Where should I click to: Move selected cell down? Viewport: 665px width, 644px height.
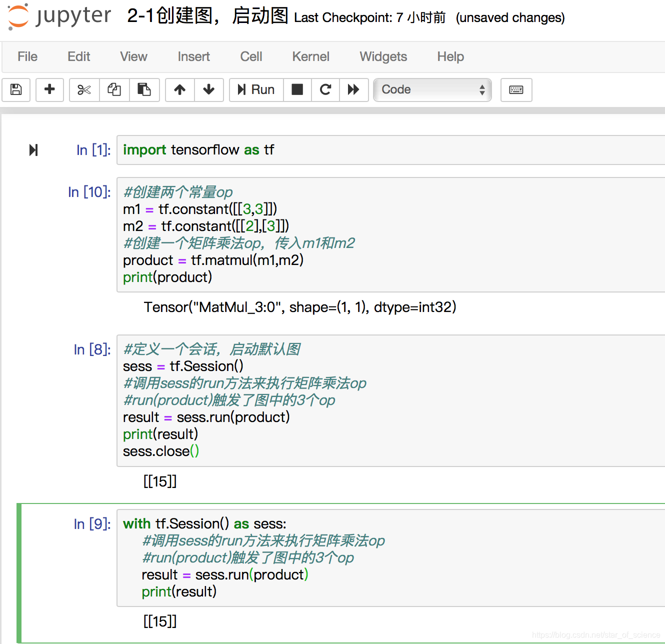209,90
